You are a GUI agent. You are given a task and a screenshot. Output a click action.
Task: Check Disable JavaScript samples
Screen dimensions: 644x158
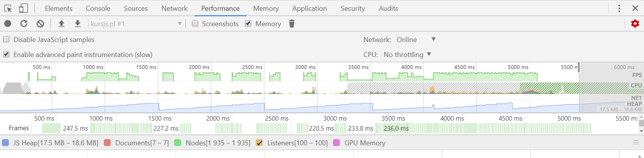pos(7,39)
